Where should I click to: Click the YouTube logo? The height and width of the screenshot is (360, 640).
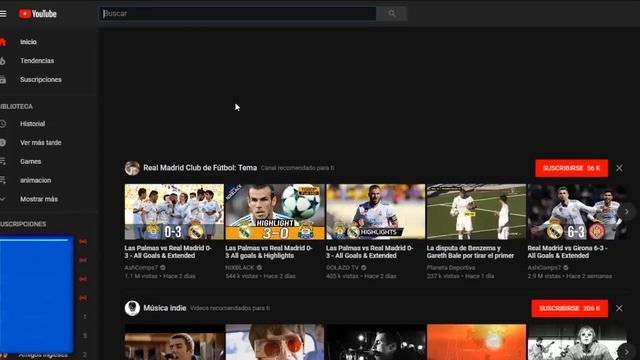point(38,14)
